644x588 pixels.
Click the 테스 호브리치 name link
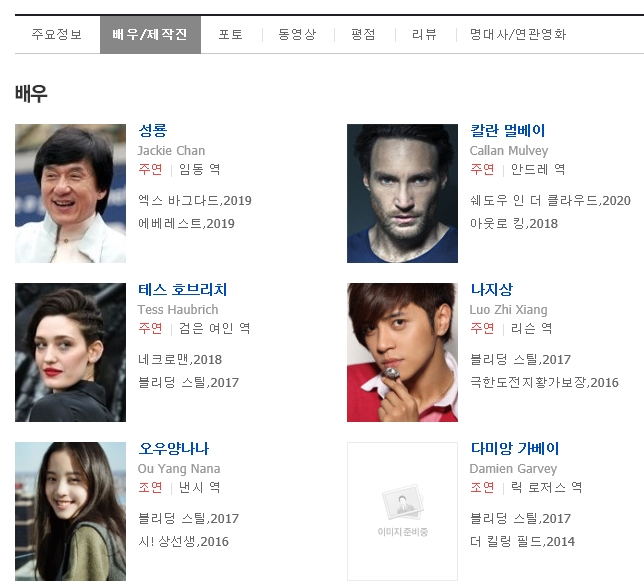182,289
